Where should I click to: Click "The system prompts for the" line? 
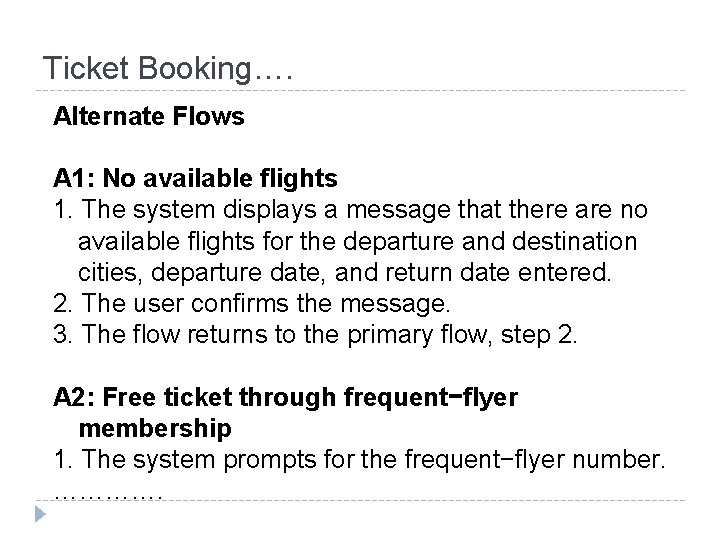click(358, 459)
